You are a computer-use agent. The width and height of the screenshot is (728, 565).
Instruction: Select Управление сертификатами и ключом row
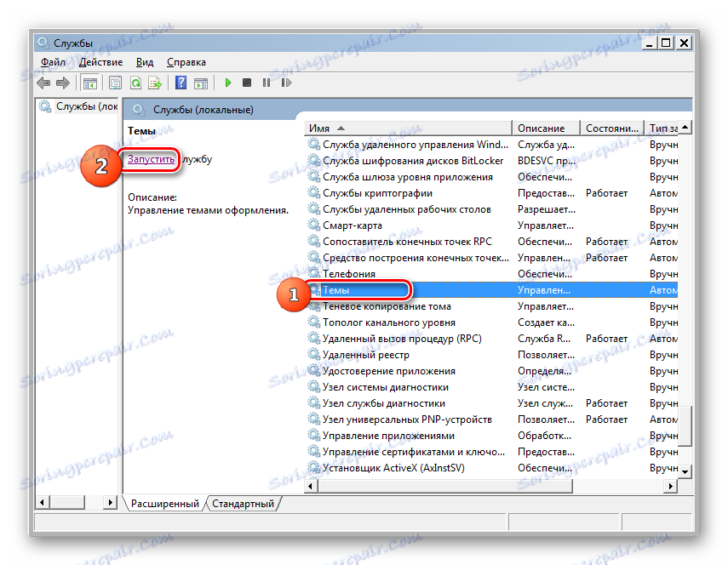pyautogui.click(x=491, y=451)
